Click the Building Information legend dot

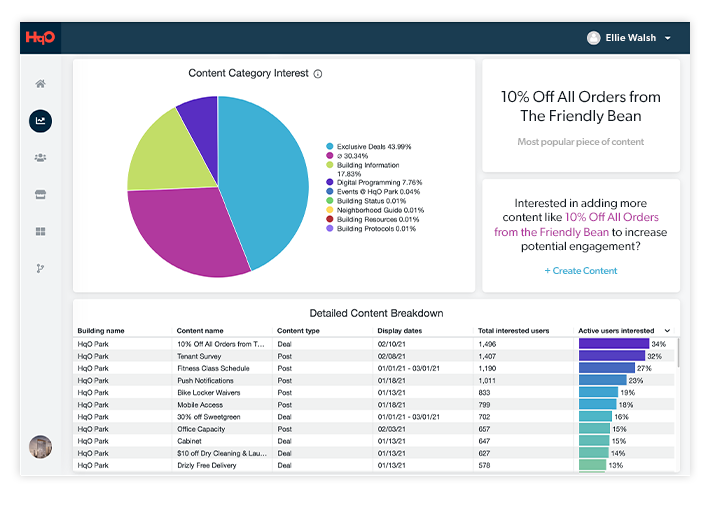(x=330, y=165)
